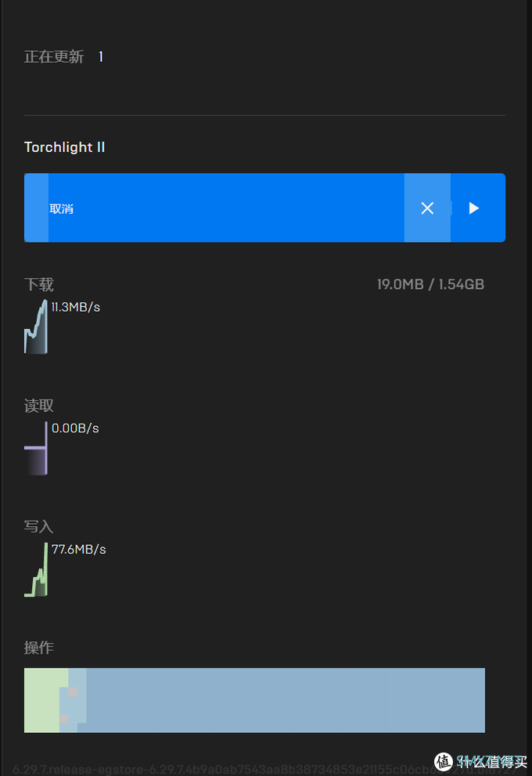Click the 11.3MB/s download speed value
The width and height of the screenshot is (532, 776).
click(x=76, y=307)
